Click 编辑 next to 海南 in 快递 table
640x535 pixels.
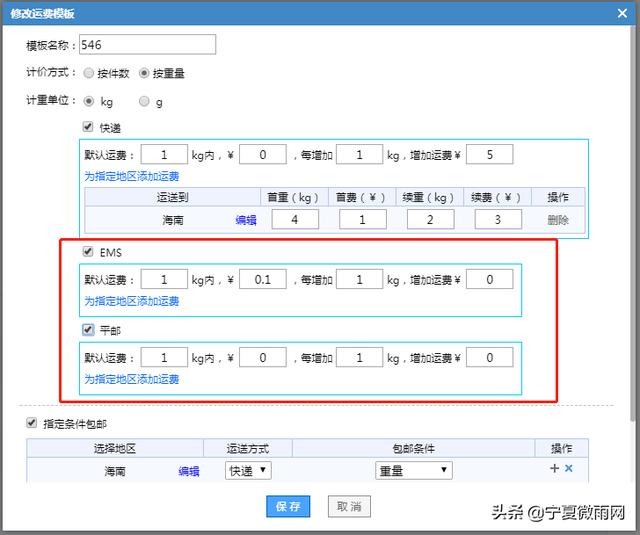pyautogui.click(x=246, y=220)
